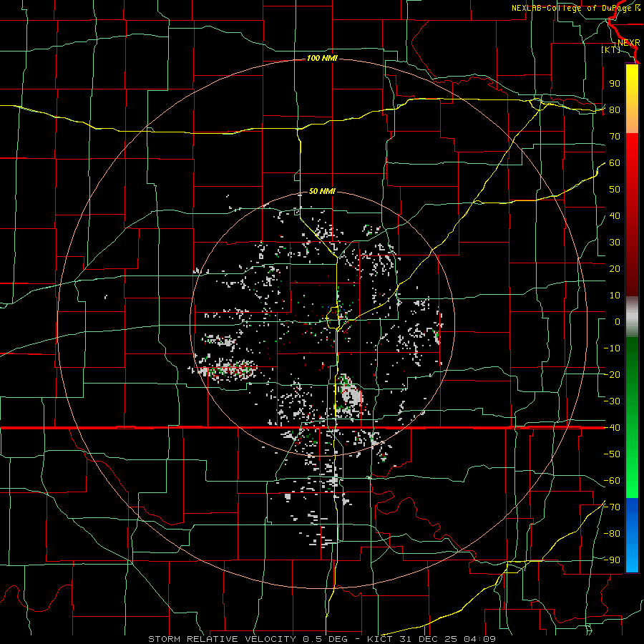Screen dimensions: 644x644
Task: Click the -60 value on velocity scale
Action: pos(612,481)
